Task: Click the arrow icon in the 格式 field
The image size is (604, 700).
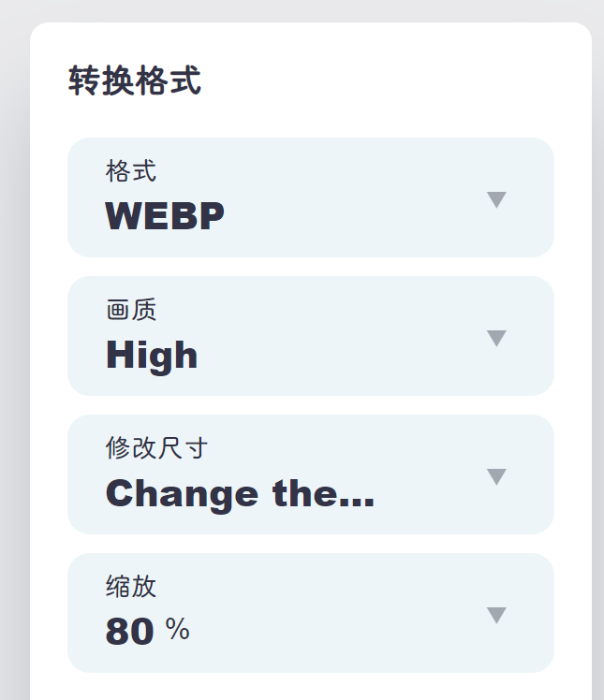Action: click(x=496, y=199)
